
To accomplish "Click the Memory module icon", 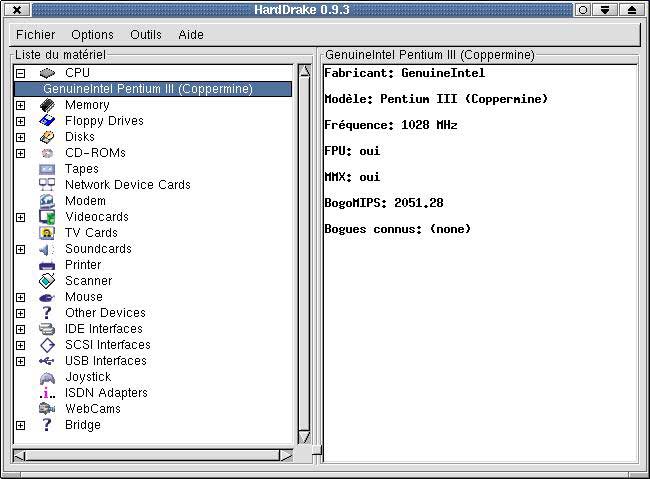I will click(x=47, y=105).
